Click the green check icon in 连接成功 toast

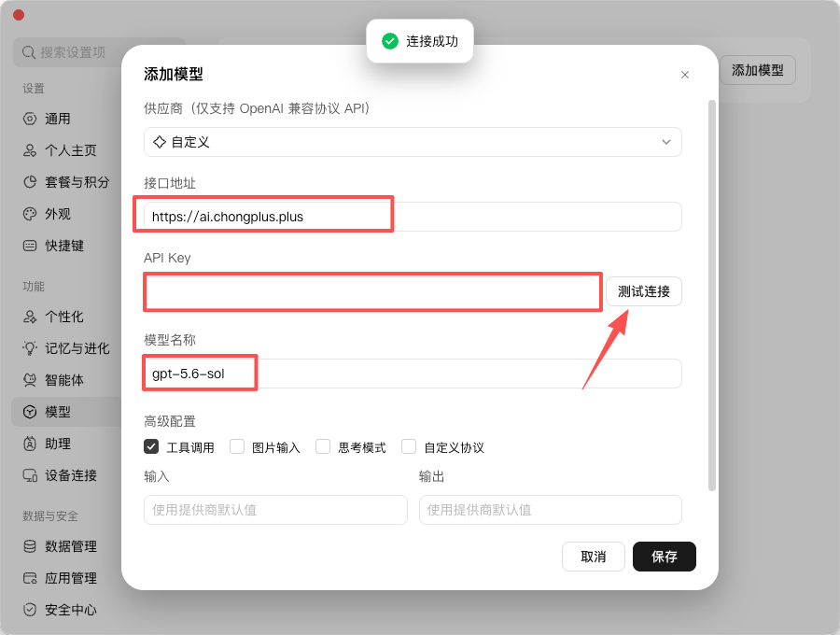click(390, 41)
